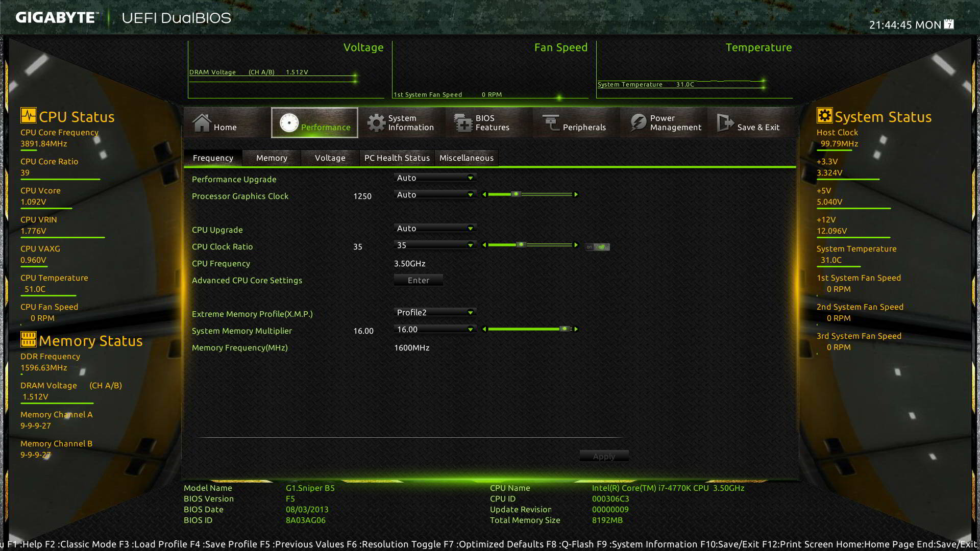The width and height of the screenshot is (980, 551).
Task: Click Extreme Memory Profile(X.M.P.) label
Action: [x=252, y=314]
